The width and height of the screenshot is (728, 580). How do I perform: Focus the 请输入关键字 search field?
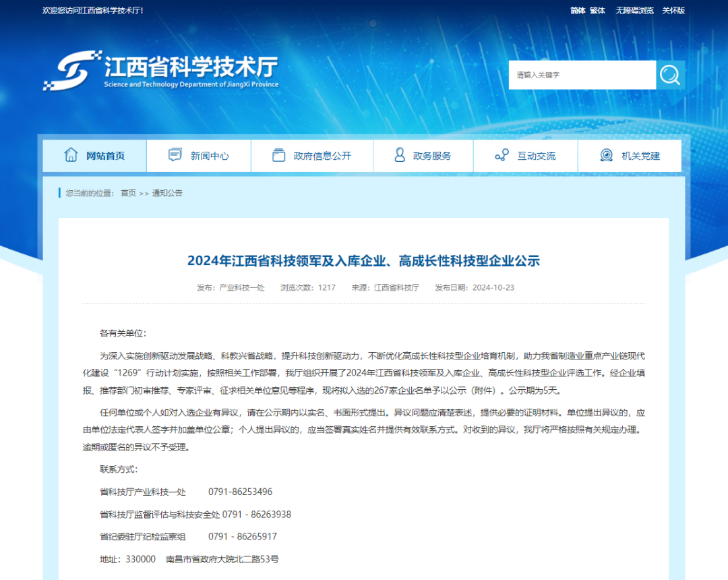pos(582,75)
